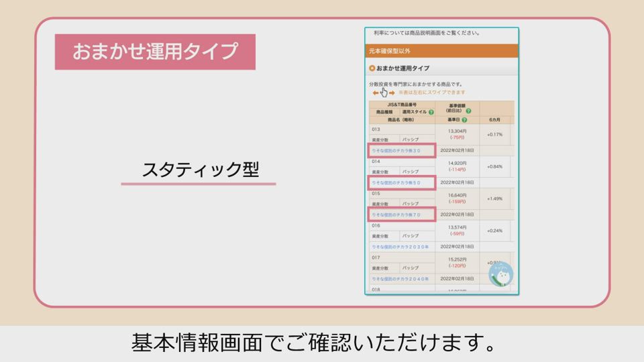Click the スタティック型 underlined label
Screen dimensions: 644x362
click(x=200, y=170)
